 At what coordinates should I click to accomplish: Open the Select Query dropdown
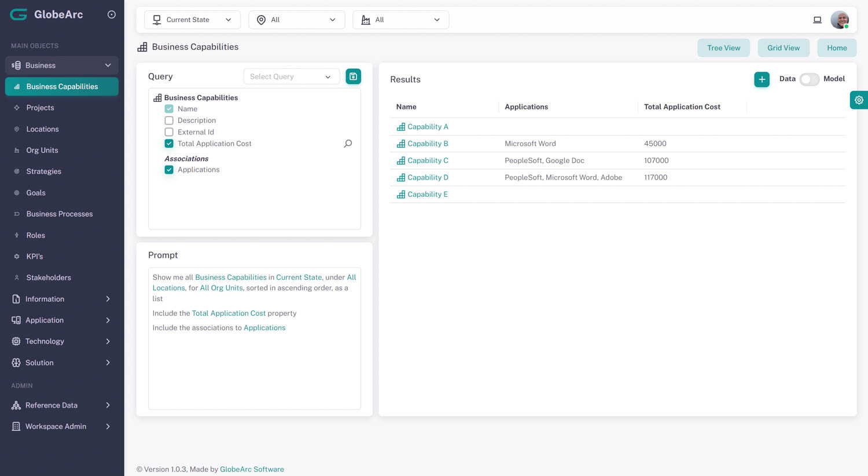tap(291, 76)
